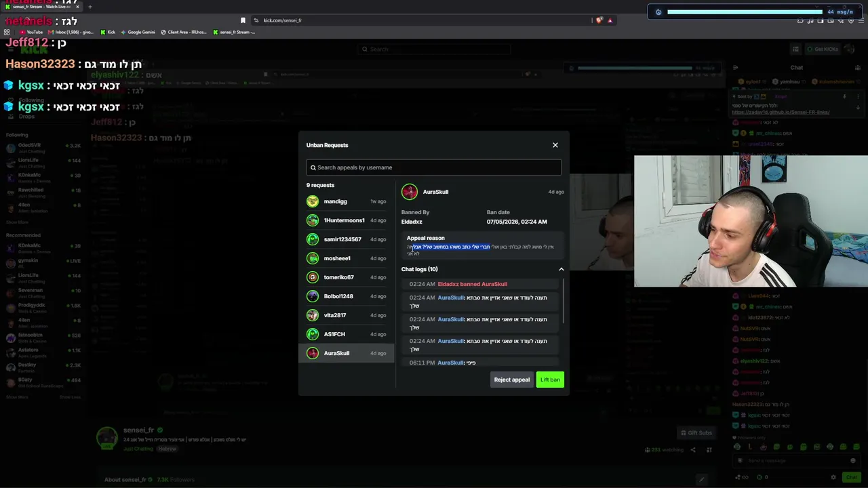Image resolution: width=868 pixels, height=488 pixels.
Task: View Bolbol1248's unban request
Action: click(x=347, y=296)
